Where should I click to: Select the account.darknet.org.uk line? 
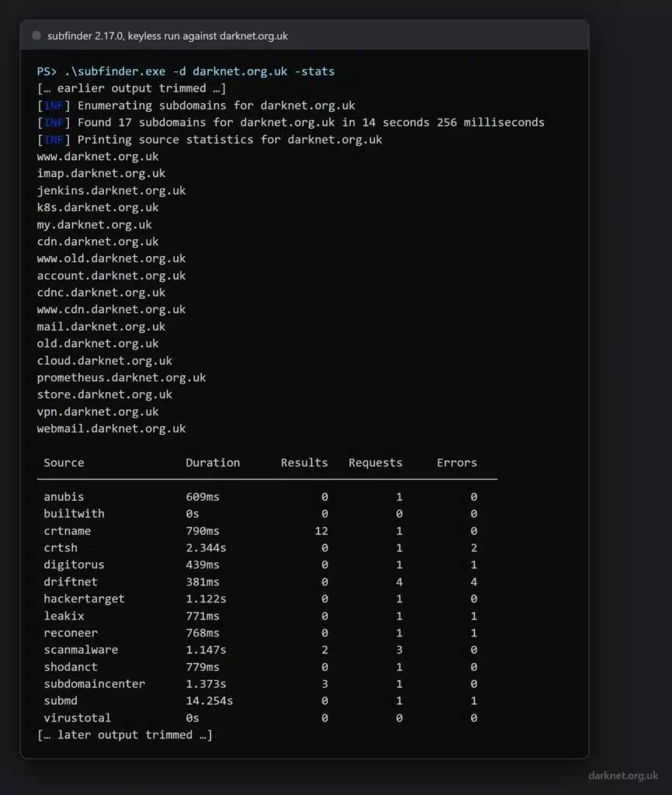tap(112, 276)
